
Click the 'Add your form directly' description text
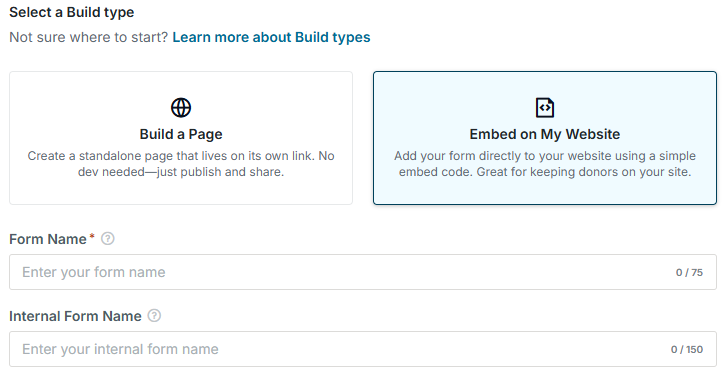545,164
